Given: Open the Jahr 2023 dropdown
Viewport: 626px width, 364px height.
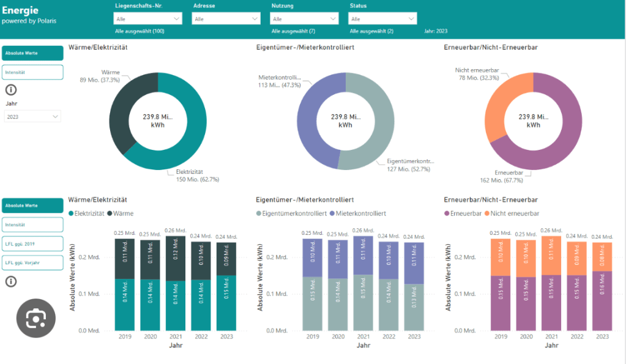Looking at the screenshot, I should 33,116.
